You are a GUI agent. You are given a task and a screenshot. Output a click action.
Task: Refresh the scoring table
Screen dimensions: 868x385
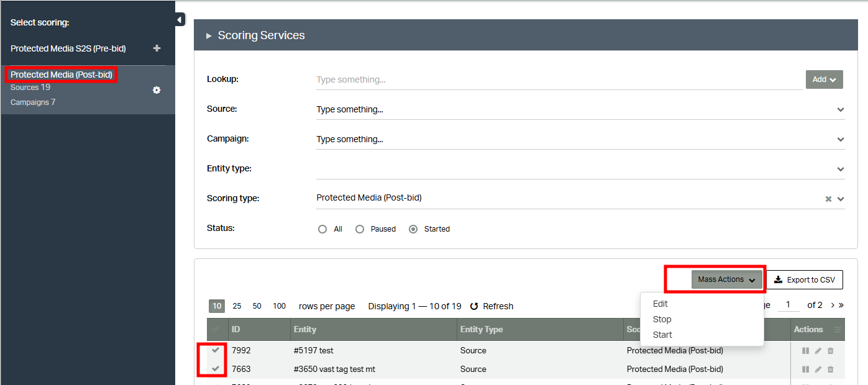[x=491, y=306]
